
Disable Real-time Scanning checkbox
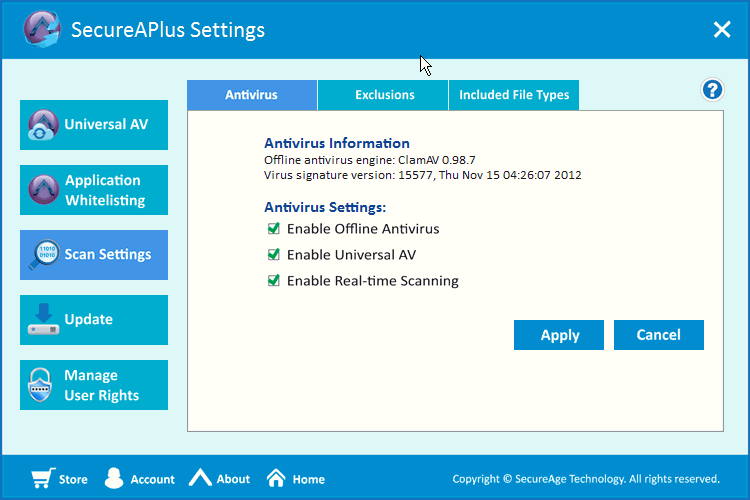coord(274,281)
